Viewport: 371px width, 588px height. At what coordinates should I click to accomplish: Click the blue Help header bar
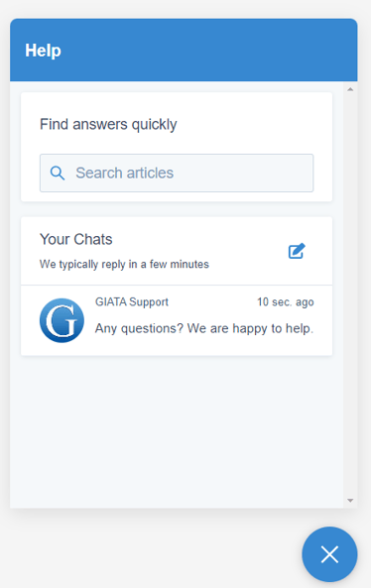[184, 50]
